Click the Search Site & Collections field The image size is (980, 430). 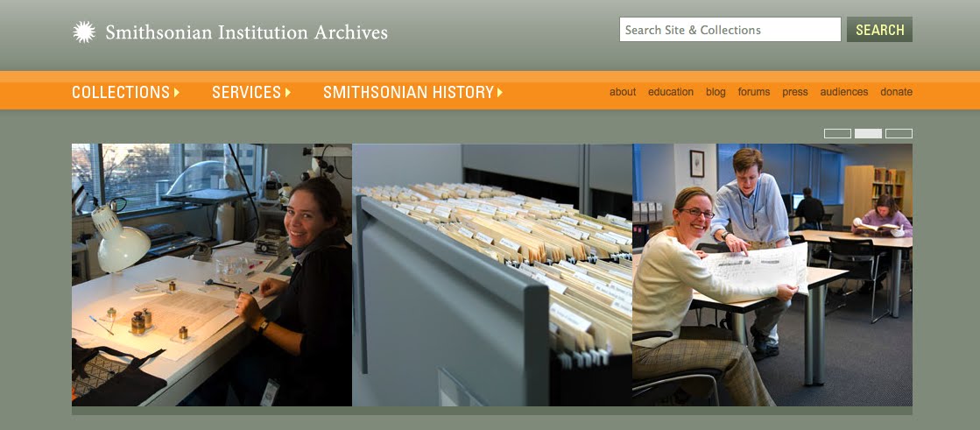tap(730, 30)
